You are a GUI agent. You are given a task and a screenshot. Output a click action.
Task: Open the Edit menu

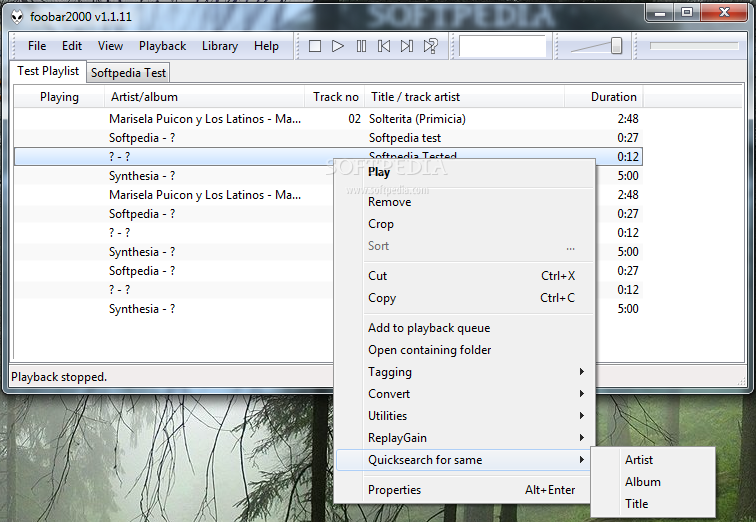[x=72, y=46]
